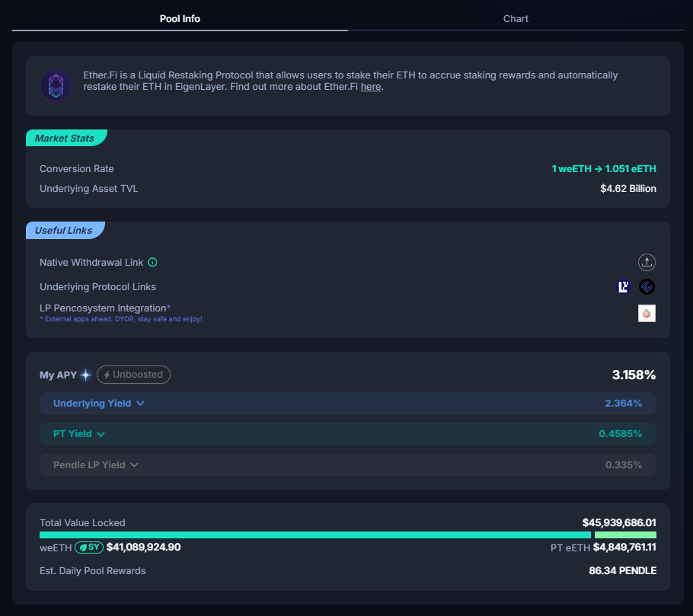This screenshot has height=616, width=693.
Task: Open the native withdrawal upload icon
Action: point(647,263)
